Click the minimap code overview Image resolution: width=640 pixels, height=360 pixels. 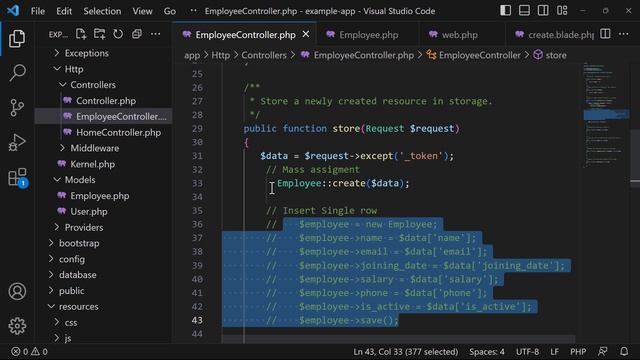pyautogui.click(x=606, y=114)
